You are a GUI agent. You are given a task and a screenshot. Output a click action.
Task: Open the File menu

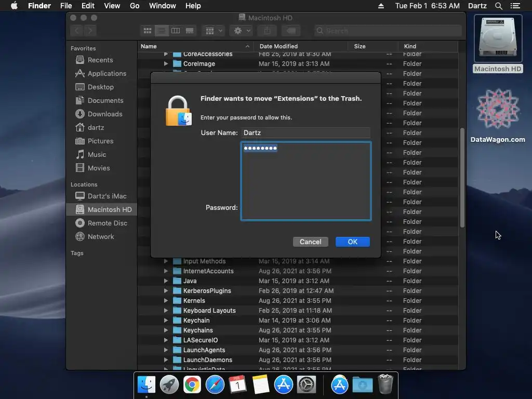pyautogui.click(x=66, y=6)
